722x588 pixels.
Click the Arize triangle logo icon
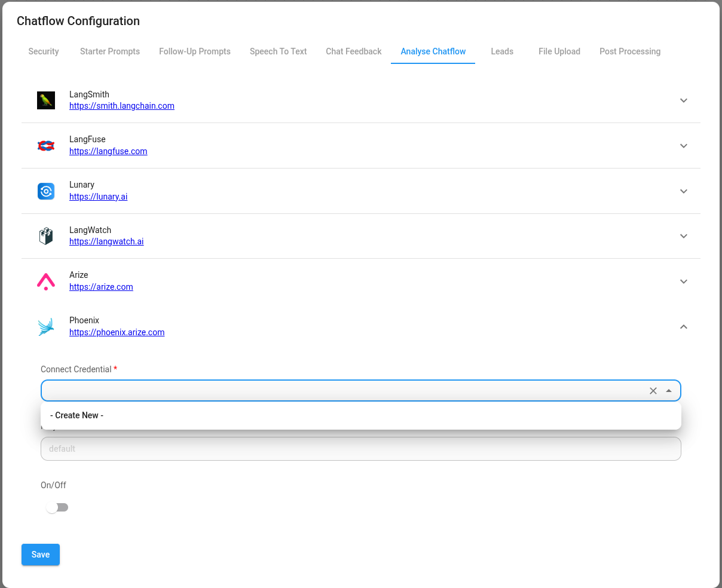[x=46, y=281]
